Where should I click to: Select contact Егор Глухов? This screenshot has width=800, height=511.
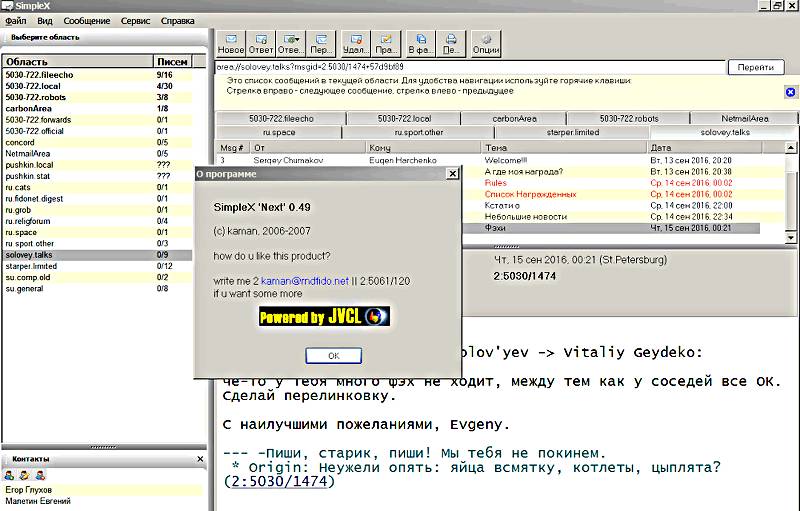coord(102,490)
